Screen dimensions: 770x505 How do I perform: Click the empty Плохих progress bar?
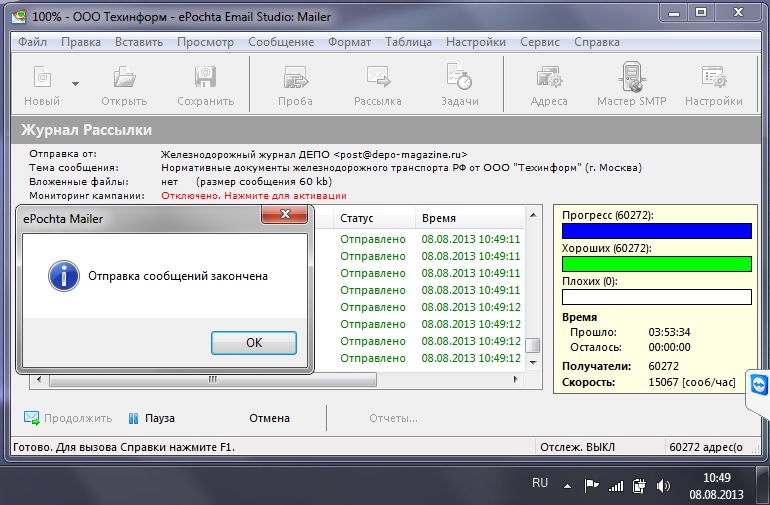pyautogui.click(x=657, y=297)
